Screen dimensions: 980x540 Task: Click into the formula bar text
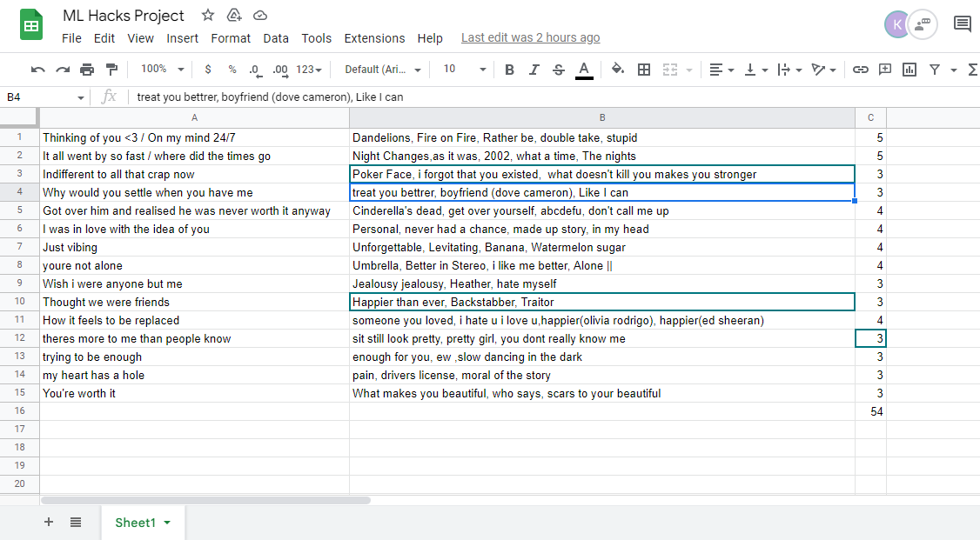tap(270, 97)
